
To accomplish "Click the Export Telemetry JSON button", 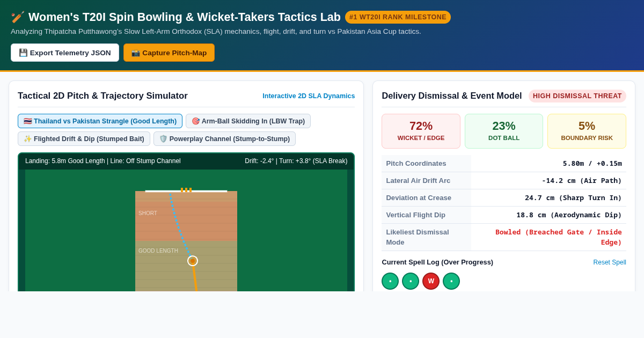I will pyautogui.click(x=65, y=53).
